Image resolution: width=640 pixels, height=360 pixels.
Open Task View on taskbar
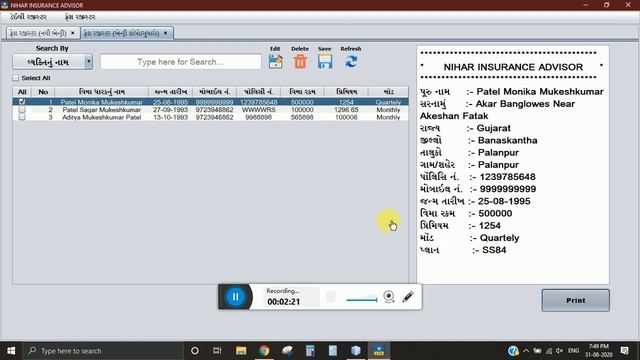pyautogui.click(x=217, y=351)
